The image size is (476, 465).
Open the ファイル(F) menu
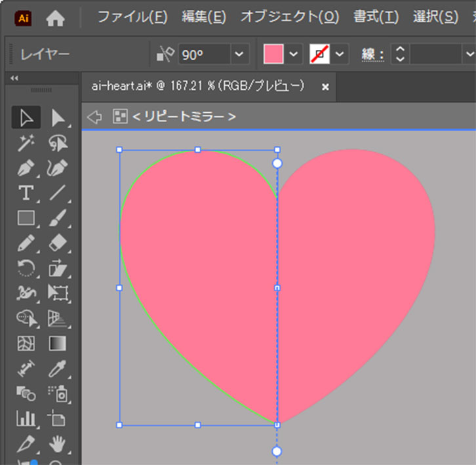point(132,18)
